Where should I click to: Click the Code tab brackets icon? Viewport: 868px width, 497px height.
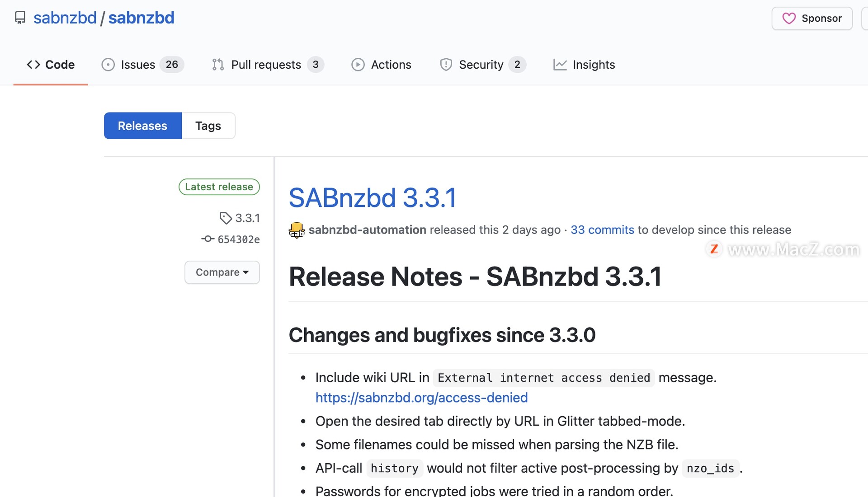click(x=33, y=65)
